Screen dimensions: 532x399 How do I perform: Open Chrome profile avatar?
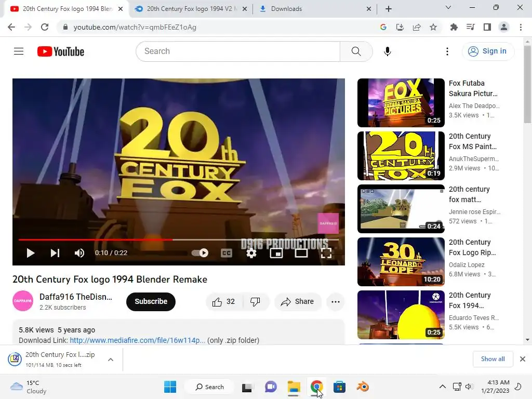[x=504, y=27]
